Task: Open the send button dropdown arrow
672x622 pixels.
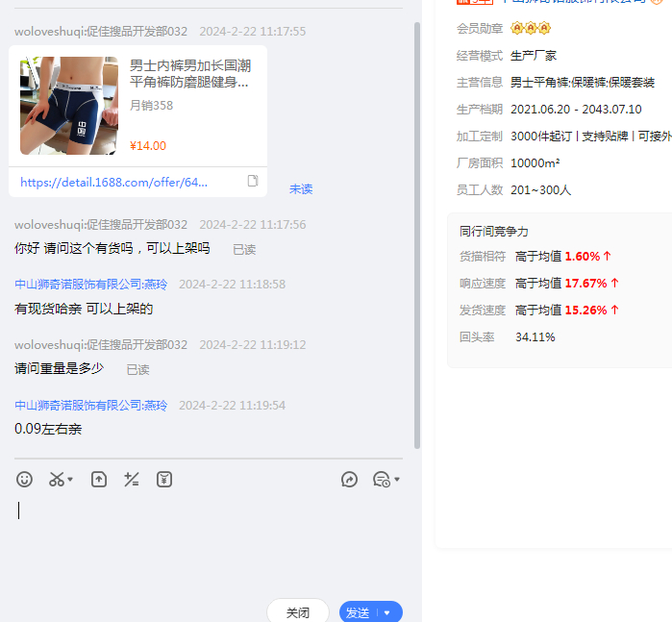Action: point(387,612)
